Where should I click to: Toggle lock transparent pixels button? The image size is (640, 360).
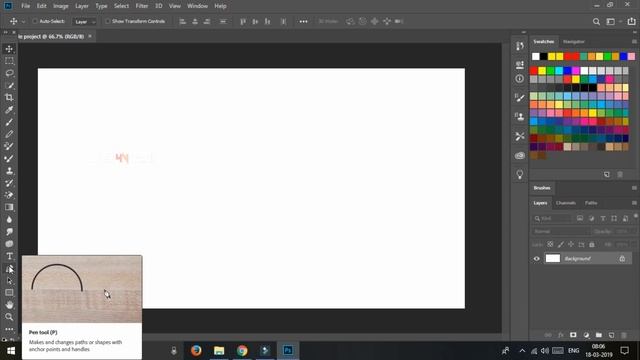[x=550, y=244]
